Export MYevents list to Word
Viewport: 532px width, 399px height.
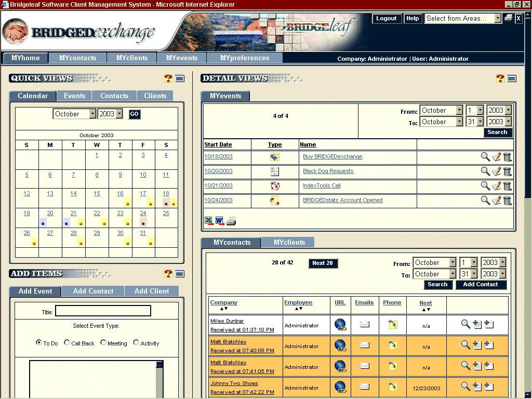220,221
